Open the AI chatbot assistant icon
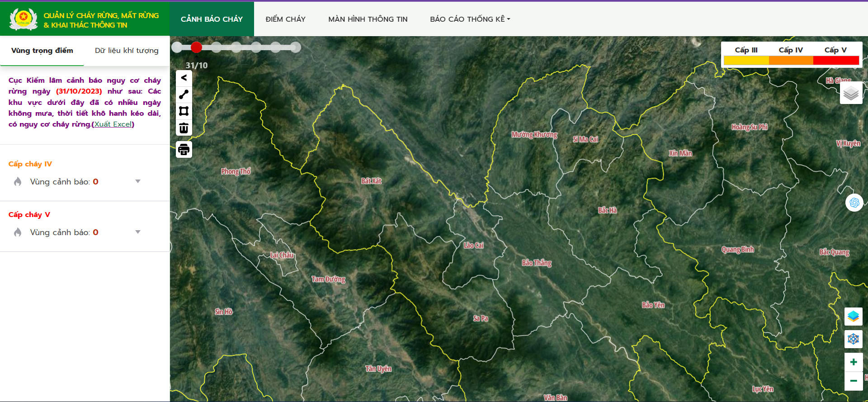This screenshot has height=402, width=868. point(854,203)
